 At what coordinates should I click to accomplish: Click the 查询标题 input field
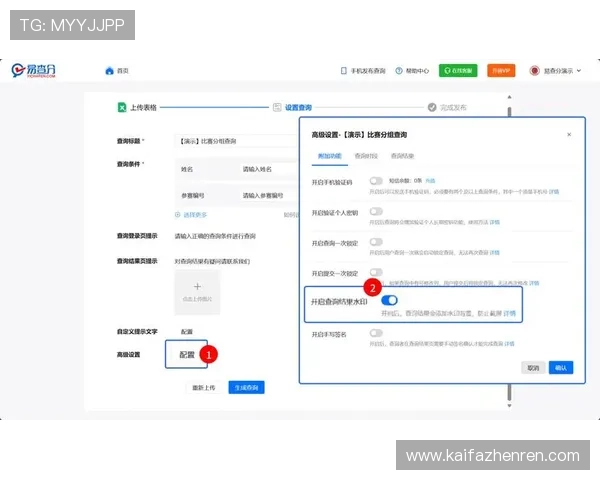coord(236,141)
